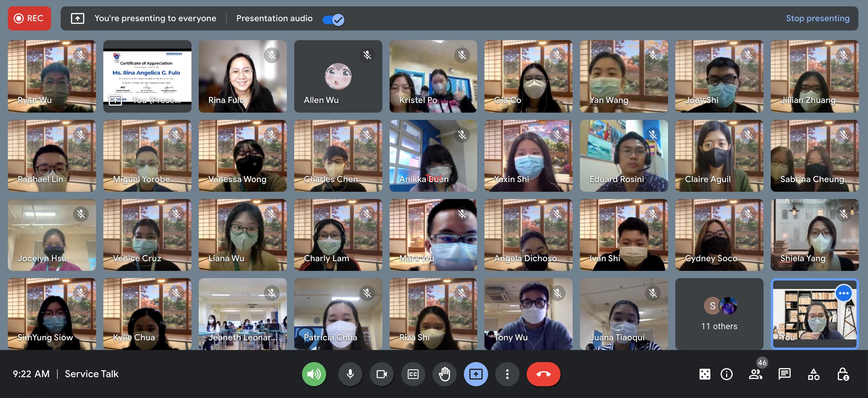Toggle Presentation audio switch
The width and height of the screenshot is (868, 398).
(333, 19)
